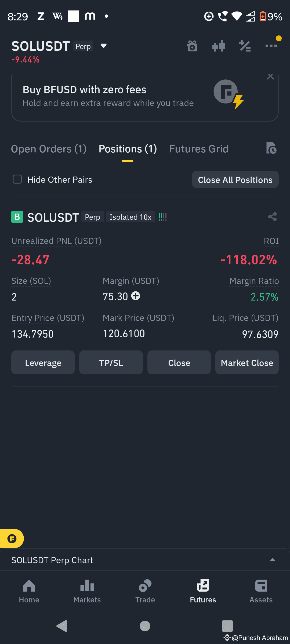Screen dimensions: 290x644
Task: Open the candlestick chart icon
Action: (x=219, y=46)
